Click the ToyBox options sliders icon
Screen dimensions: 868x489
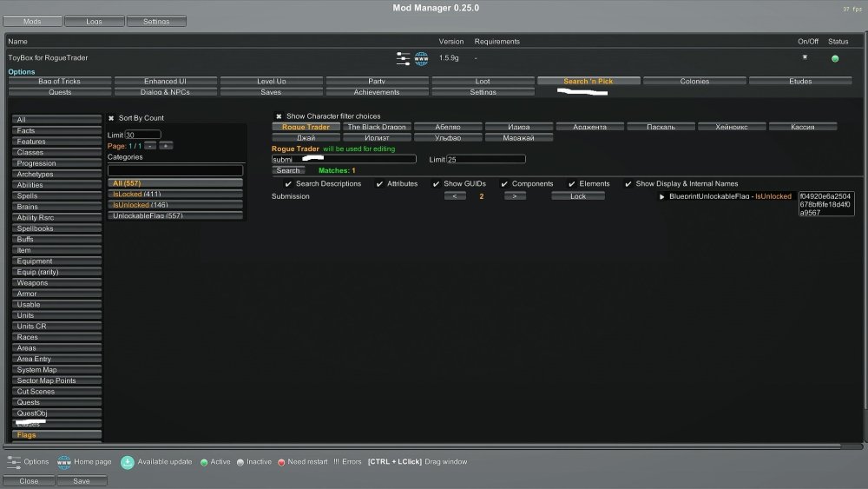[404, 58]
